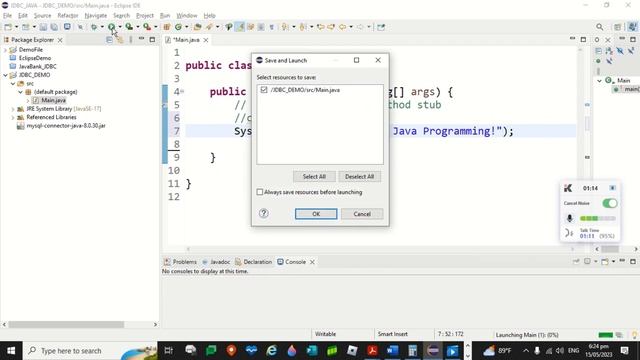
Task: Click the Coverage launch icon
Action: coord(129,27)
